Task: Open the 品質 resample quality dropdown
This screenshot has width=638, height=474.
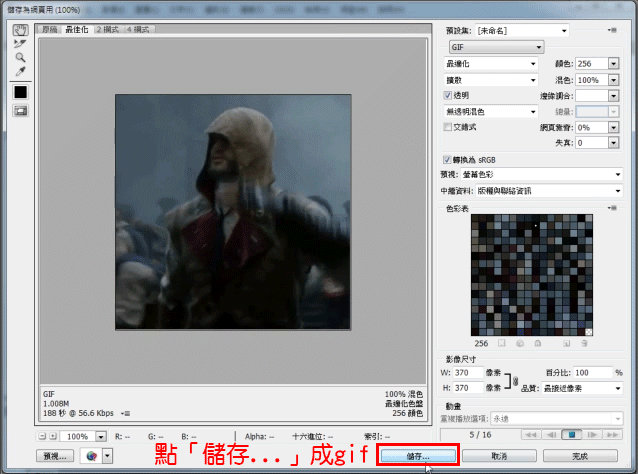Action: click(x=582, y=388)
